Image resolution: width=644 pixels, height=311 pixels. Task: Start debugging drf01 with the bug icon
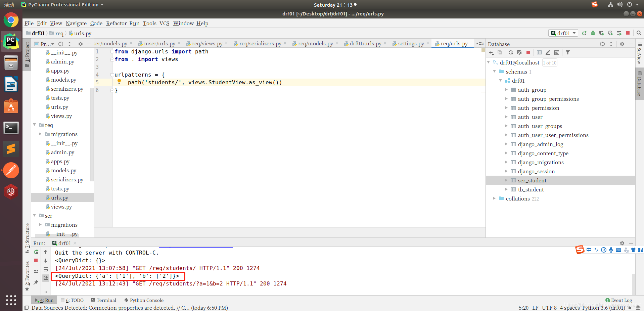[x=593, y=33]
